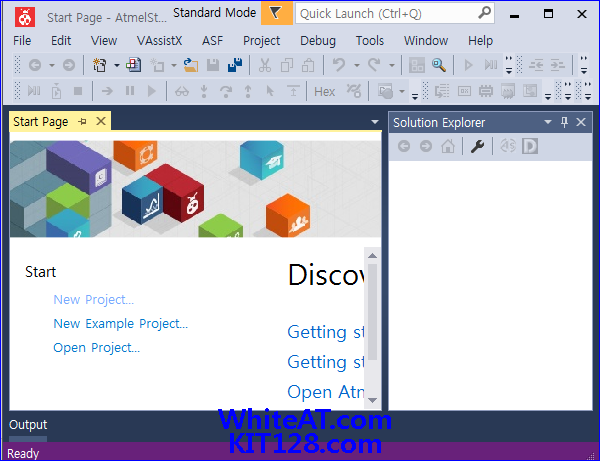This screenshot has height=461, width=600.
Task: Click the Open Atmel link
Action: pyautogui.click(x=326, y=392)
